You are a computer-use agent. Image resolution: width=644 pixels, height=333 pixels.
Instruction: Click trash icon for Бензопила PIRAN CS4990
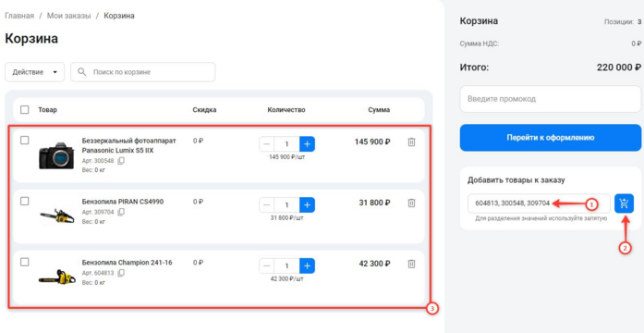(x=411, y=203)
